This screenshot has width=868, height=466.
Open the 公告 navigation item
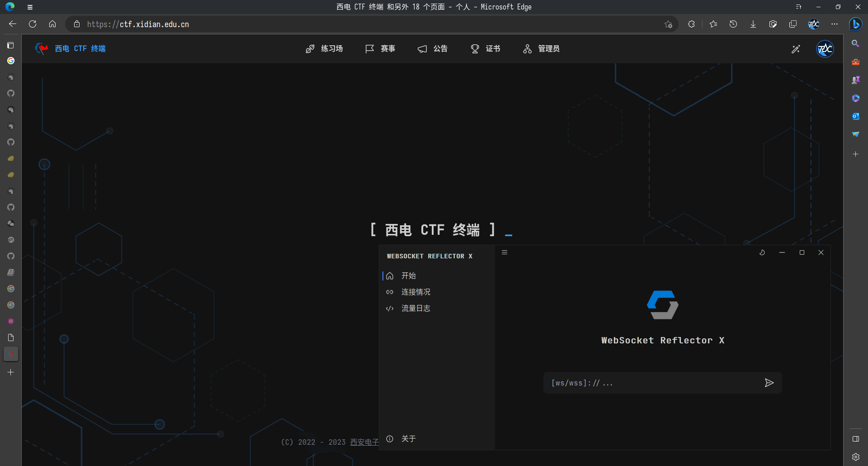click(433, 49)
